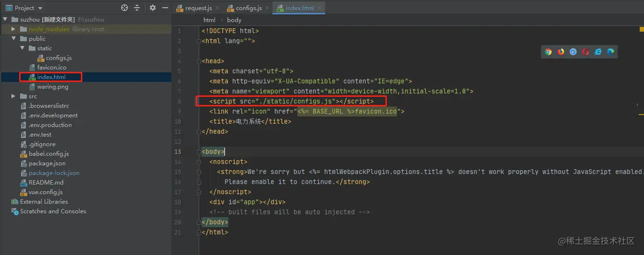
Task: Click the built files auto injected comment
Action: (290, 212)
